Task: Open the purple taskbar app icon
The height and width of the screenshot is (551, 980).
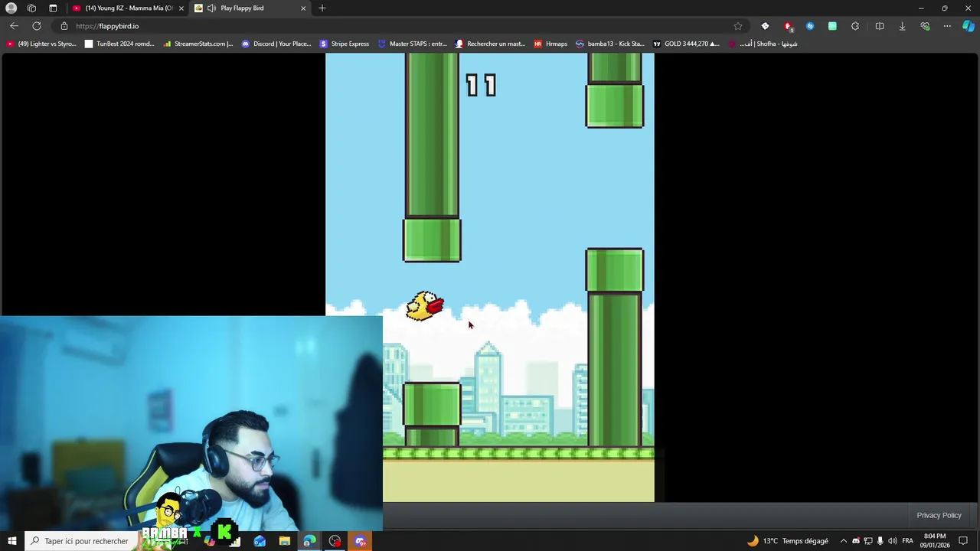Action: (x=360, y=541)
